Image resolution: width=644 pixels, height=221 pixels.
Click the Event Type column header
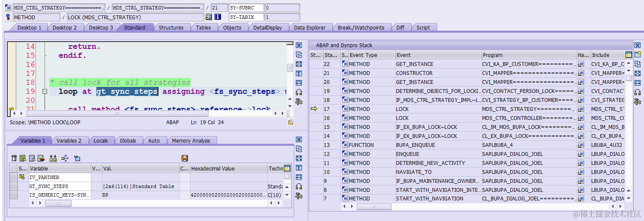pyautogui.click(x=372, y=55)
